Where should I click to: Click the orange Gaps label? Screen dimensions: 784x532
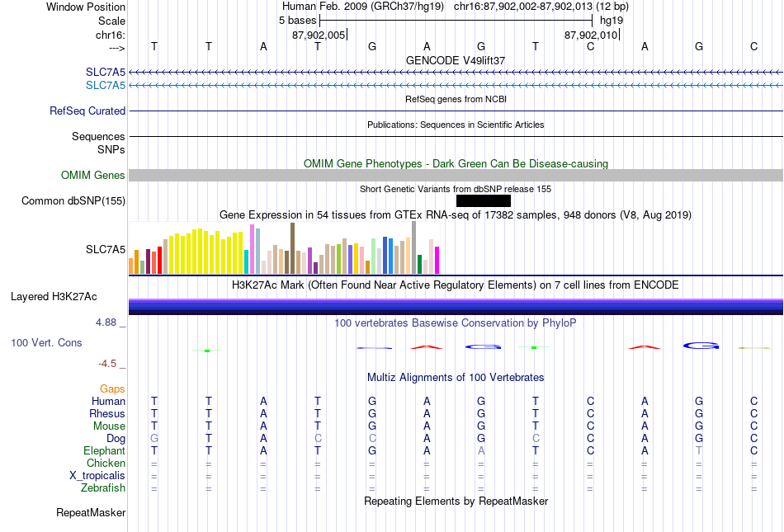[x=112, y=388]
